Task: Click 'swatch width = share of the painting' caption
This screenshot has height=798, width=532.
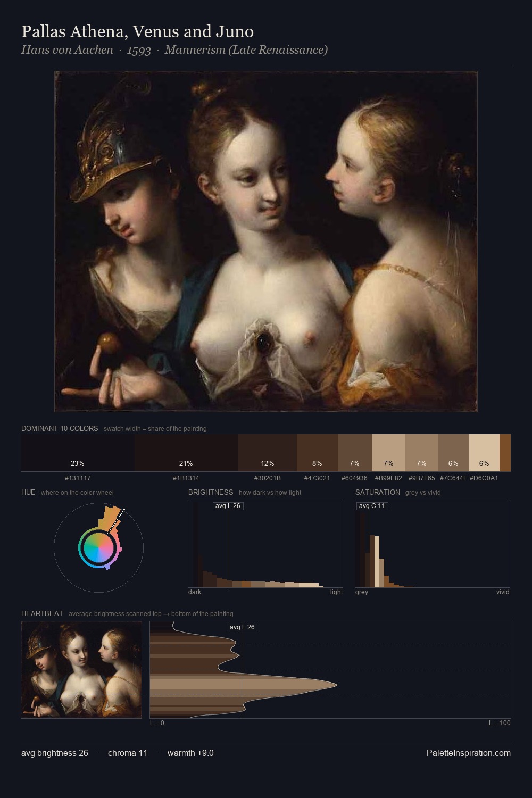Action: 155,429
